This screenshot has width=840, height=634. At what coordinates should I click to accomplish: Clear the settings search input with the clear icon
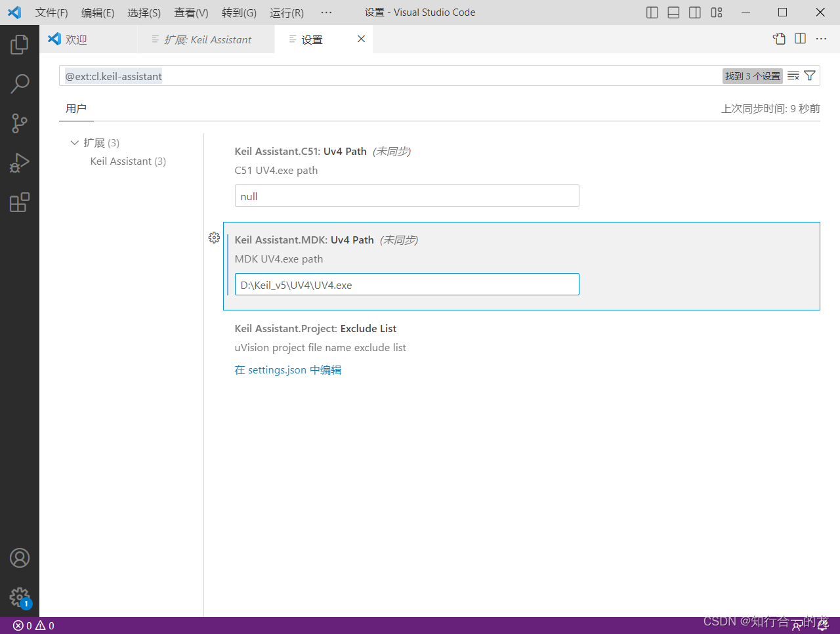793,75
